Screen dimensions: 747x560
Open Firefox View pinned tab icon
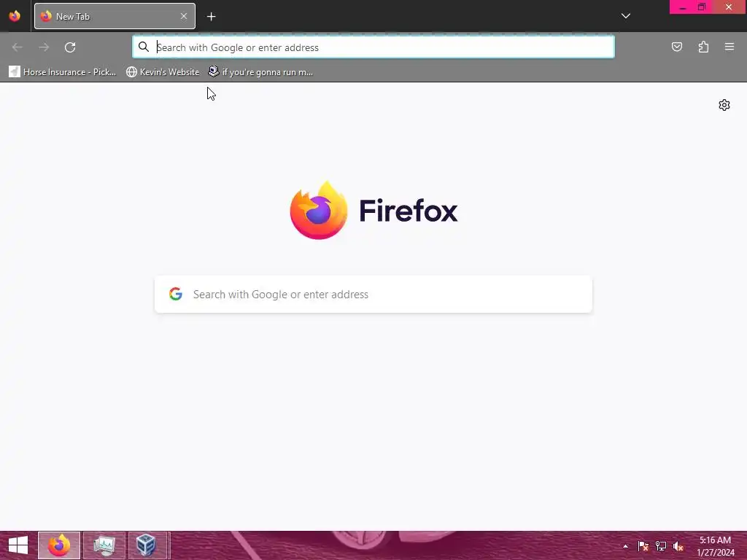point(15,16)
